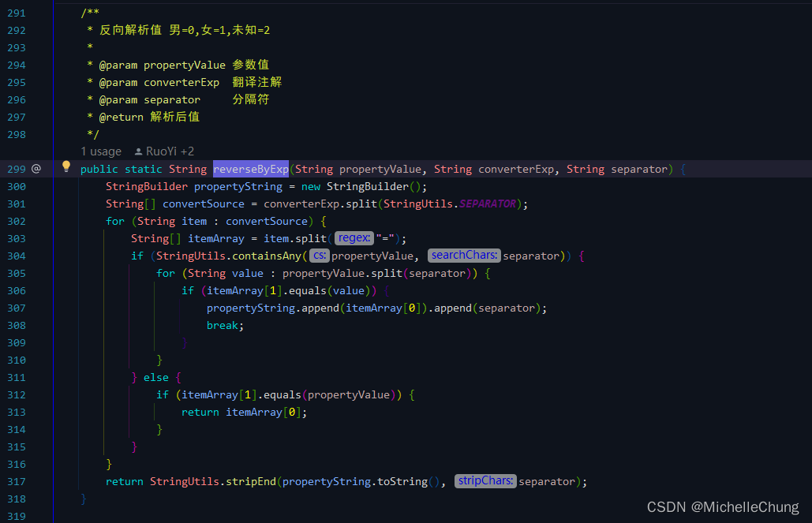Click '@param propertyValue' in the Javadoc

click(x=162, y=65)
